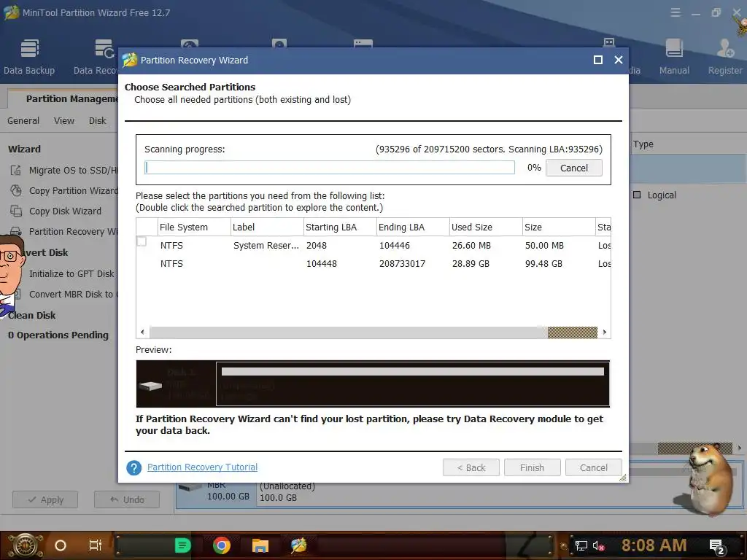Click the network tray icon
This screenshot has width=747, height=560.
coord(581,545)
